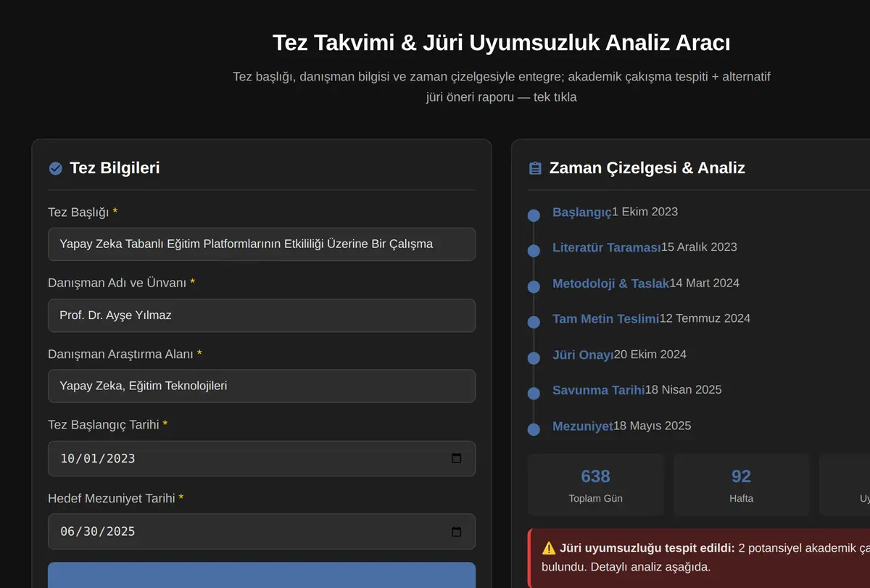This screenshot has height=588, width=870.
Task: Click the date 18 Nisan 2025
Action: point(684,390)
